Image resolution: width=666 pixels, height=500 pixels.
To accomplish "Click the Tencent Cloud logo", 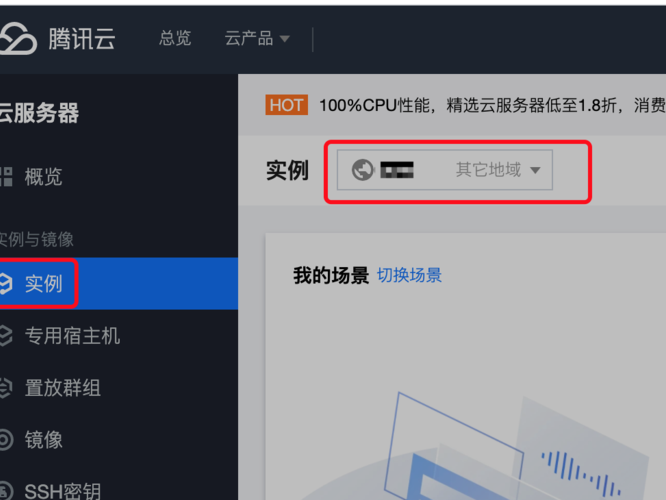I will 57,39.
